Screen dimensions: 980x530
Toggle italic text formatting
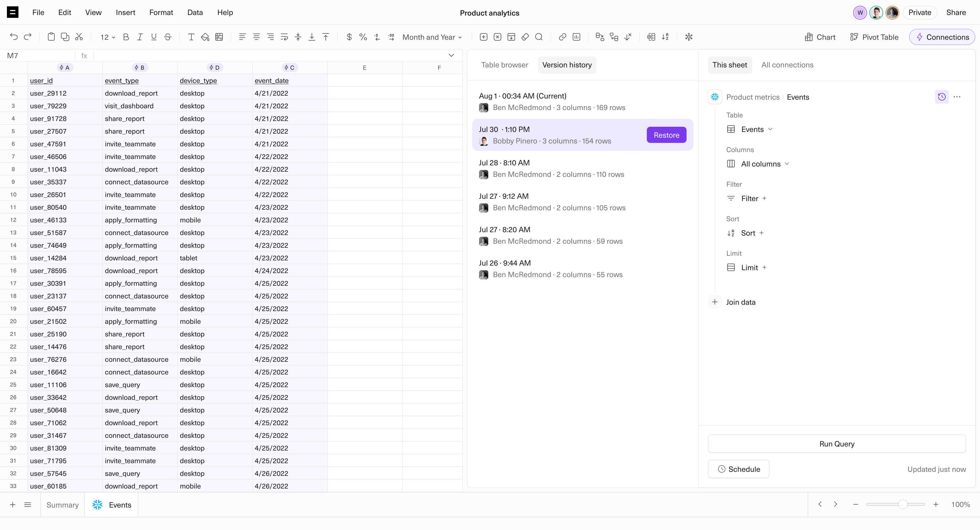click(140, 37)
